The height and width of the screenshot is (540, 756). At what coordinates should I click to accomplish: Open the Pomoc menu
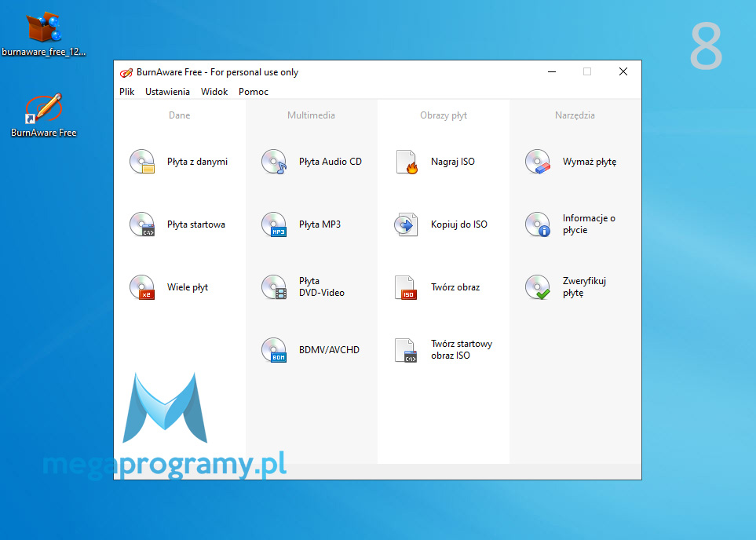[253, 92]
